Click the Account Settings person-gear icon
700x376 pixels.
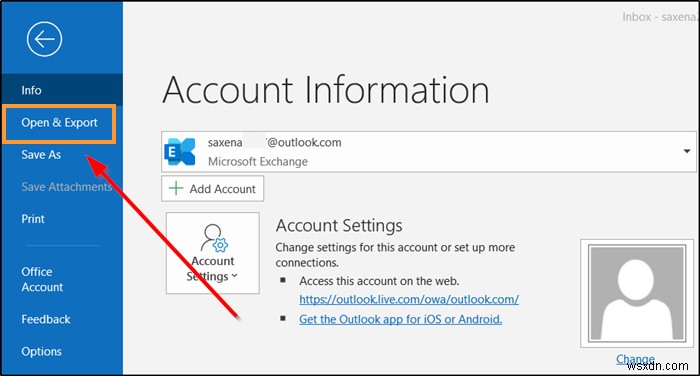pos(214,238)
